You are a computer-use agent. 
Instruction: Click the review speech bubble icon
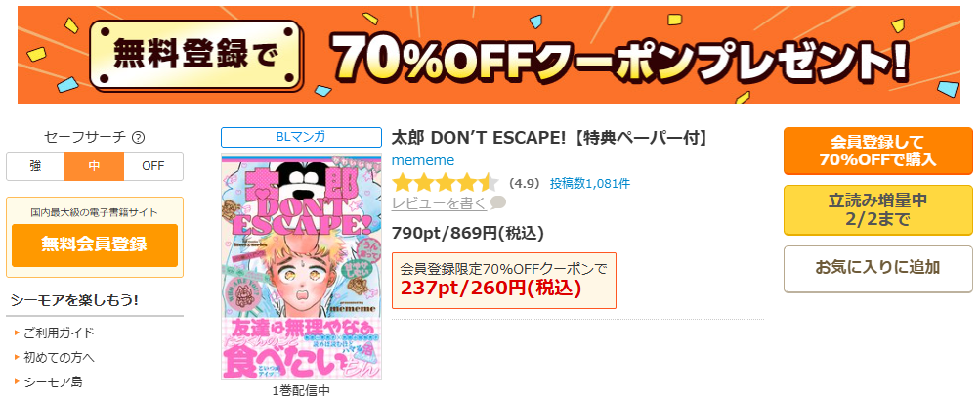(498, 202)
